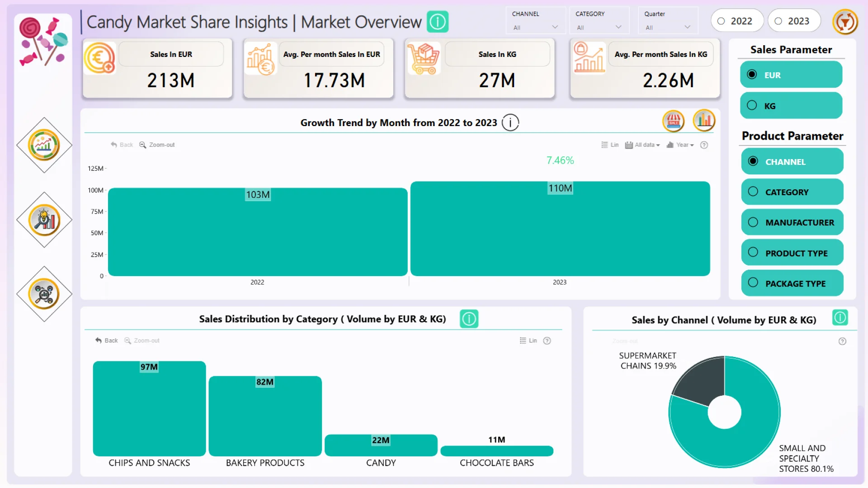
Task: Open the CATEGORY filter dropdown
Action: (599, 28)
